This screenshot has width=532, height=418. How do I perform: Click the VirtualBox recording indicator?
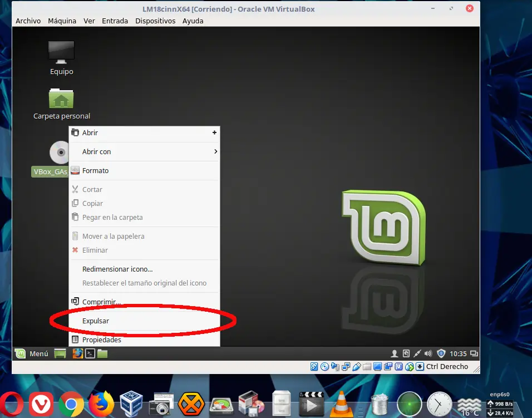(388, 366)
